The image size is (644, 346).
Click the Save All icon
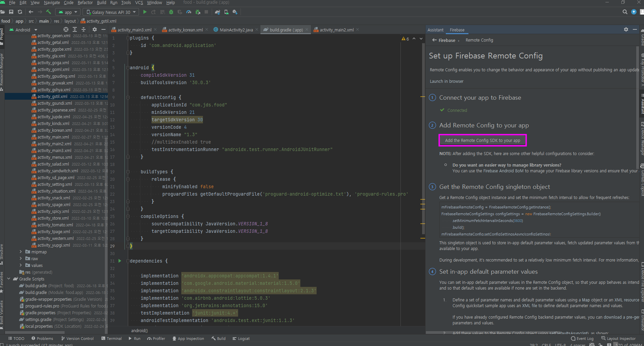pos(11,12)
